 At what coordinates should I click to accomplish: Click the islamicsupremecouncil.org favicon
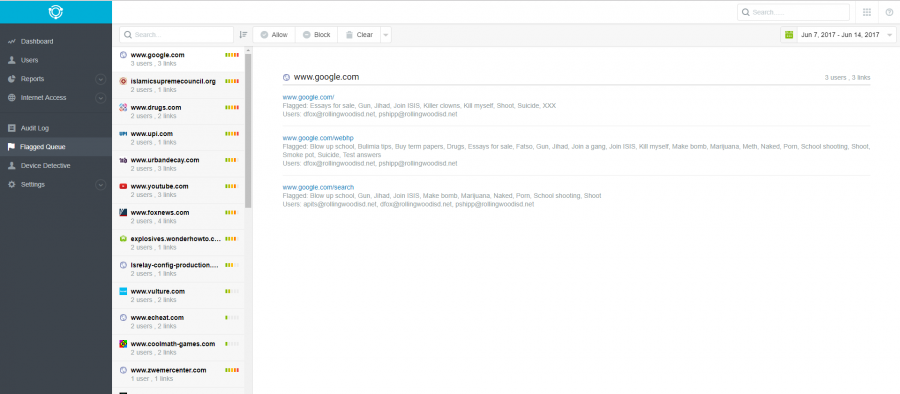point(123,81)
